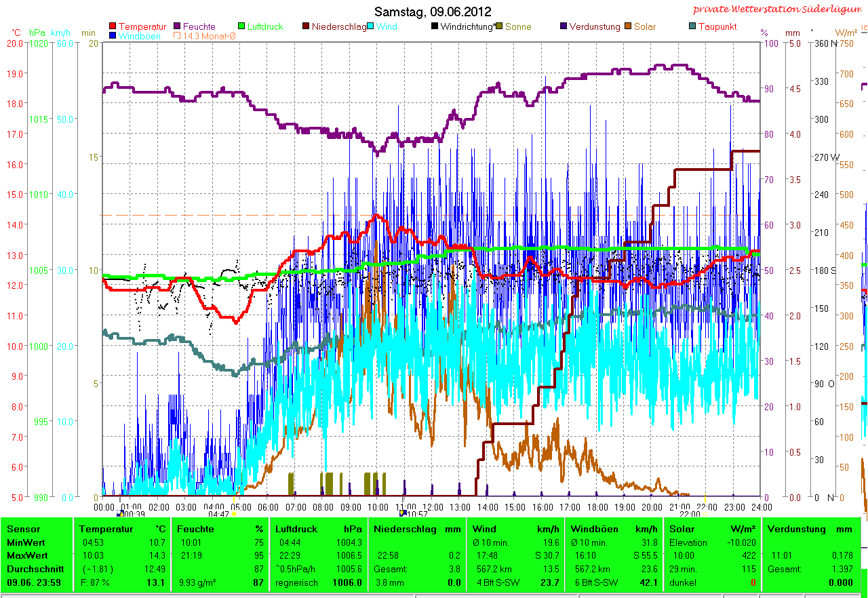This screenshot has width=868, height=598.
Task: Select the olive Sonne legend square
Action: [x=500, y=27]
